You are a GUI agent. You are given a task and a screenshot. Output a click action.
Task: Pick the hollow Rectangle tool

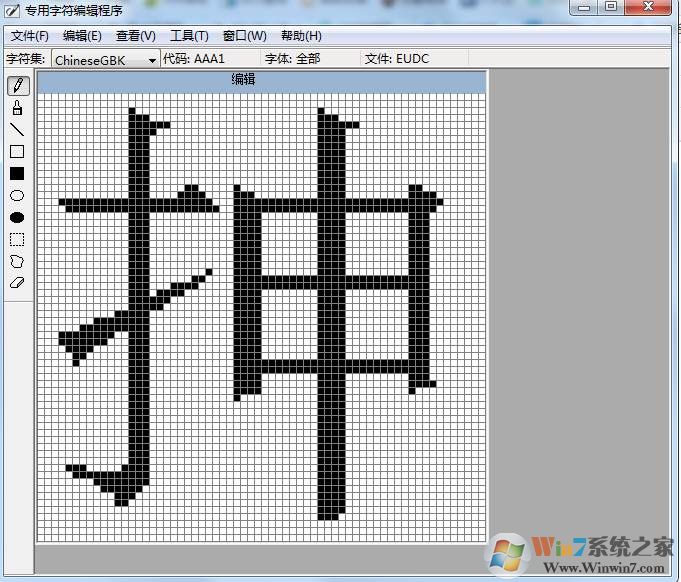[x=17, y=152]
